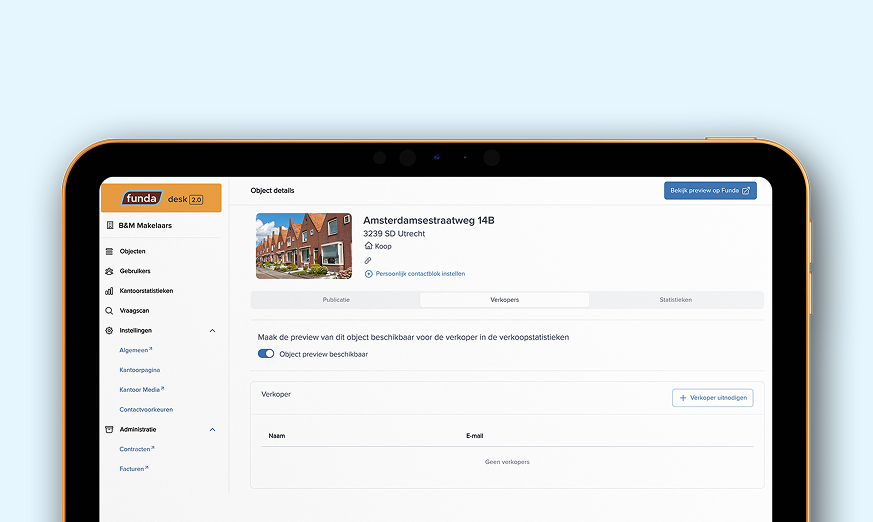Click the house icon next to Koop
Image resolution: width=873 pixels, height=522 pixels.
(368, 246)
